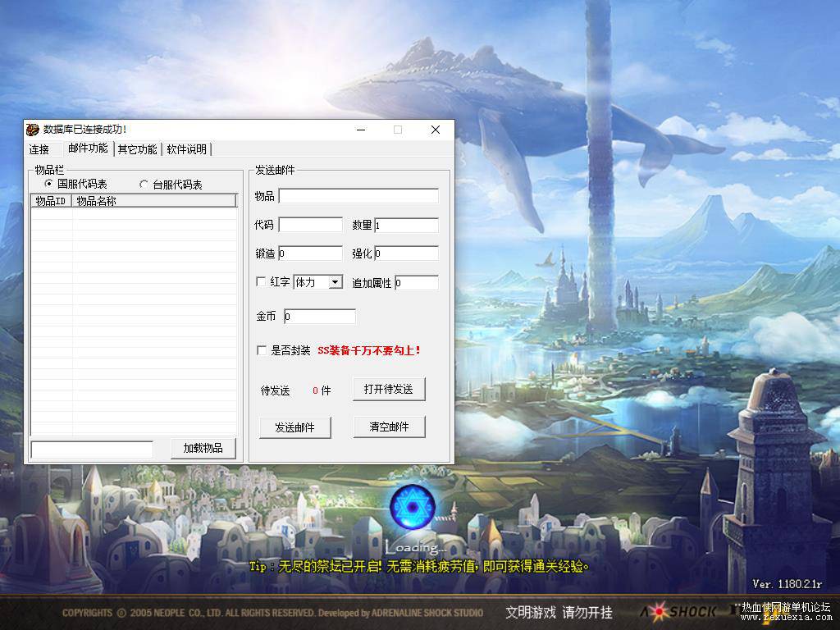Minimize the 数据库已连接成功 window
Image resolution: width=840 pixels, height=630 pixels.
(x=361, y=130)
